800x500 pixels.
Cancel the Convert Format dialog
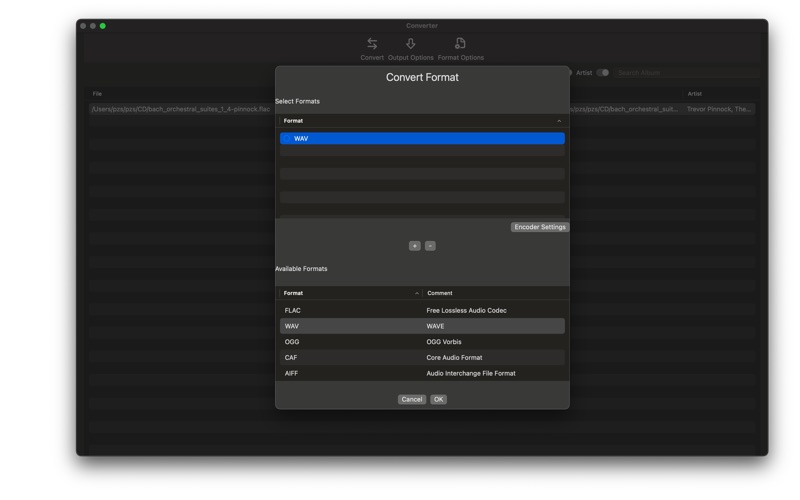click(411, 399)
